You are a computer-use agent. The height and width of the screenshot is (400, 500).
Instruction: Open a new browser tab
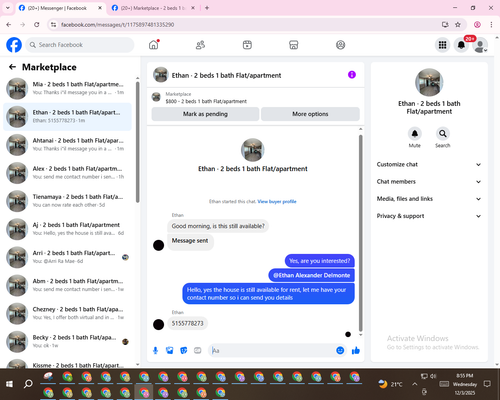207,8
